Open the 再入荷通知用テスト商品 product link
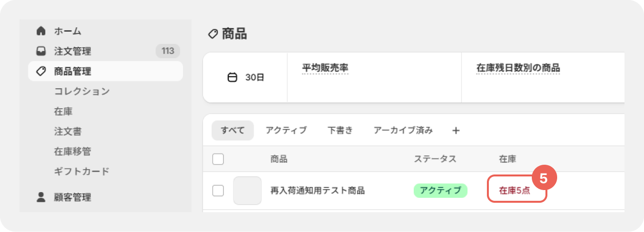Viewport: 644px width, 232px height. click(x=318, y=191)
